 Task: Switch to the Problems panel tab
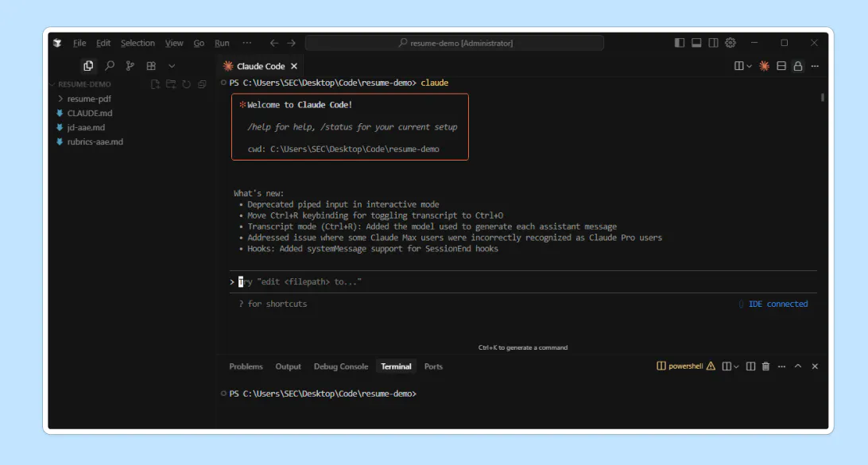pyautogui.click(x=246, y=366)
